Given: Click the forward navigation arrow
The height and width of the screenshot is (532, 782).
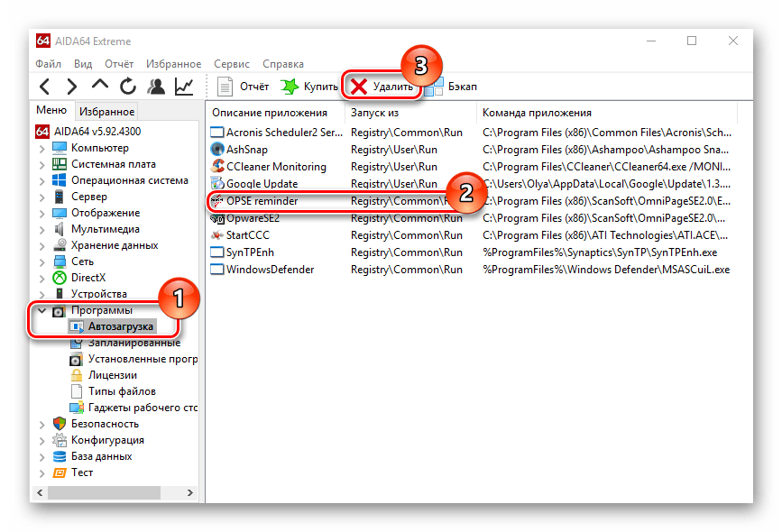Looking at the screenshot, I should pos(71,87).
